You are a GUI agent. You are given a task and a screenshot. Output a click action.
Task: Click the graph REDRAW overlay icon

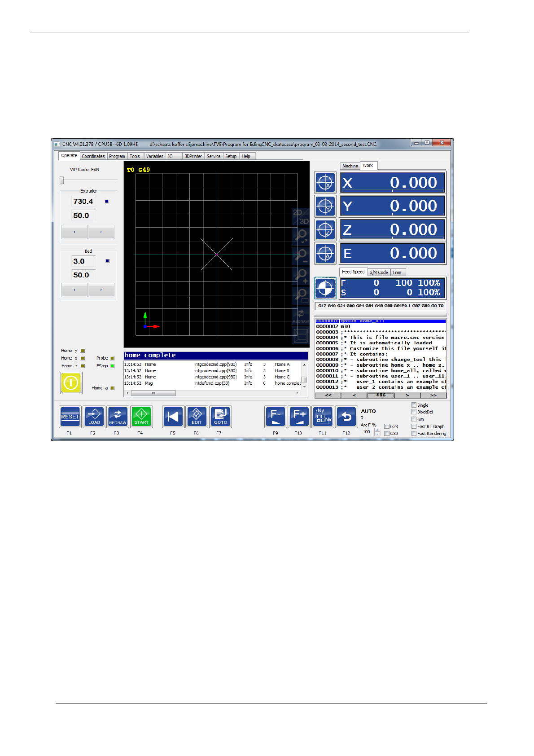click(301, 316)
